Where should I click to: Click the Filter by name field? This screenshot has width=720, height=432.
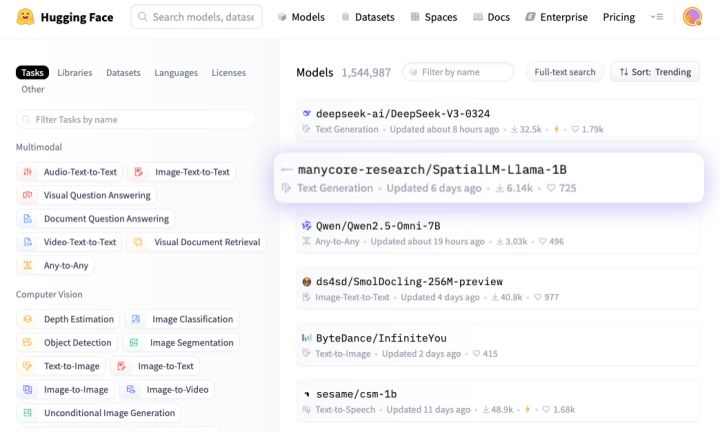point(458,72)
